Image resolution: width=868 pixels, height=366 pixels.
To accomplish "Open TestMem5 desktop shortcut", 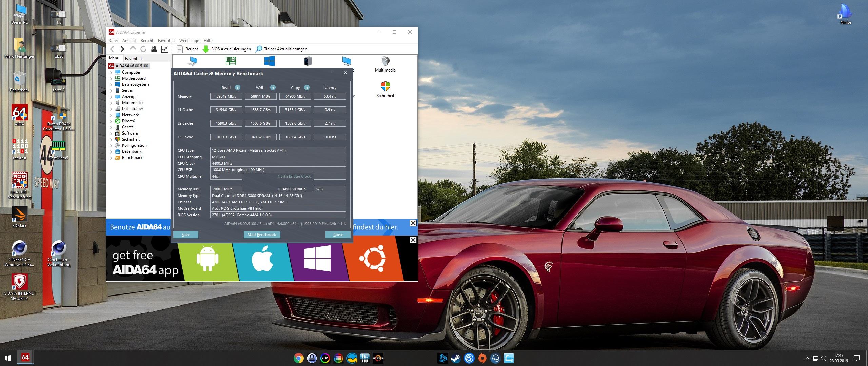I will click(x=59, y=150).
